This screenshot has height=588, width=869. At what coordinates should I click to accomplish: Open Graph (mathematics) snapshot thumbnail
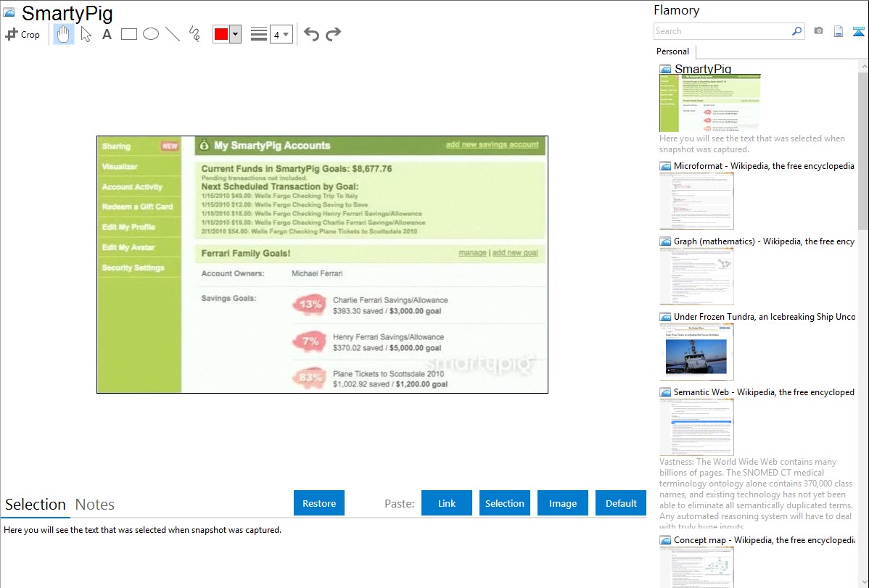coord(696,276)
